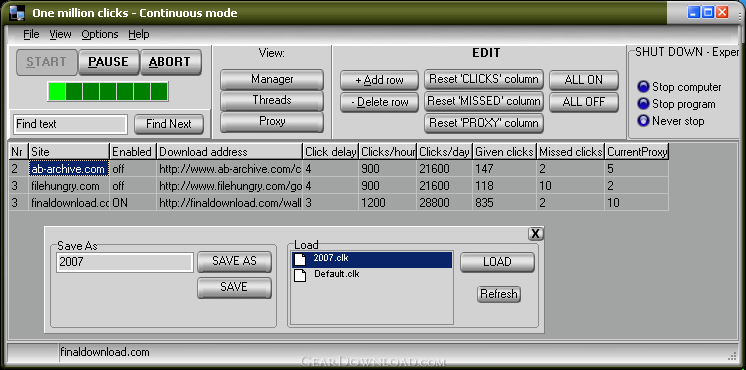This screenshot has height=370, width=746.
Task: Click the 2007.clk file icon
Action: [300, 259]
